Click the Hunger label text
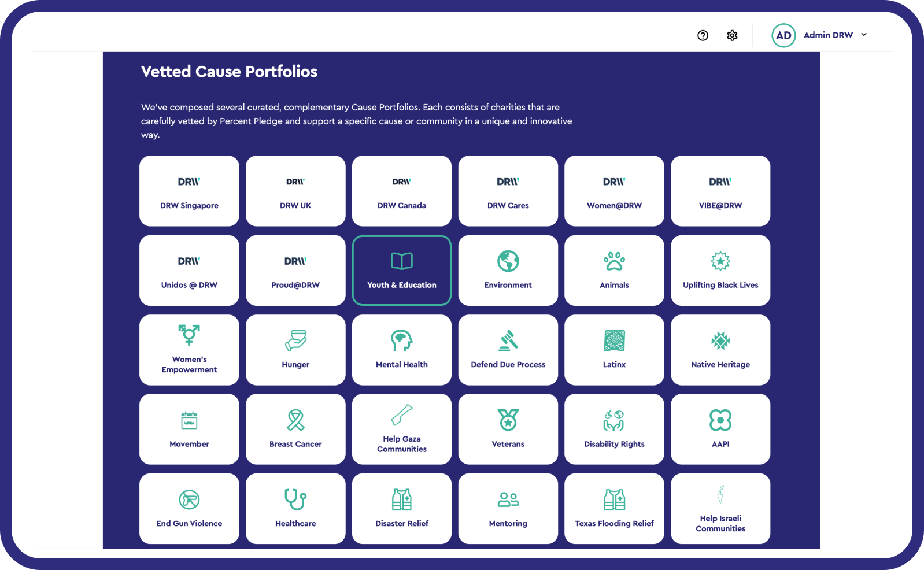The height and width of the screenshot is (570, 924). pyautogui.click(x=295, y=365)
